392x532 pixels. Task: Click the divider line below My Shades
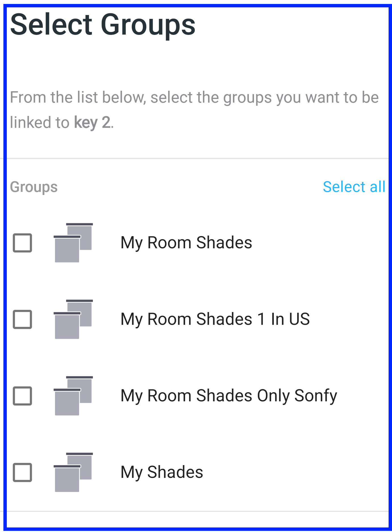[196, 511]
